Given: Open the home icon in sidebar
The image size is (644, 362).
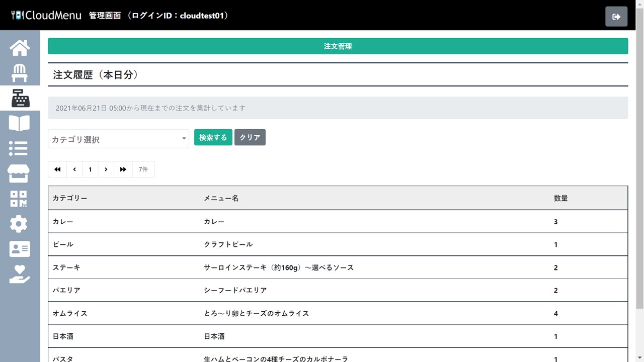Looking at the screenshot, I should tap(20, 48).
